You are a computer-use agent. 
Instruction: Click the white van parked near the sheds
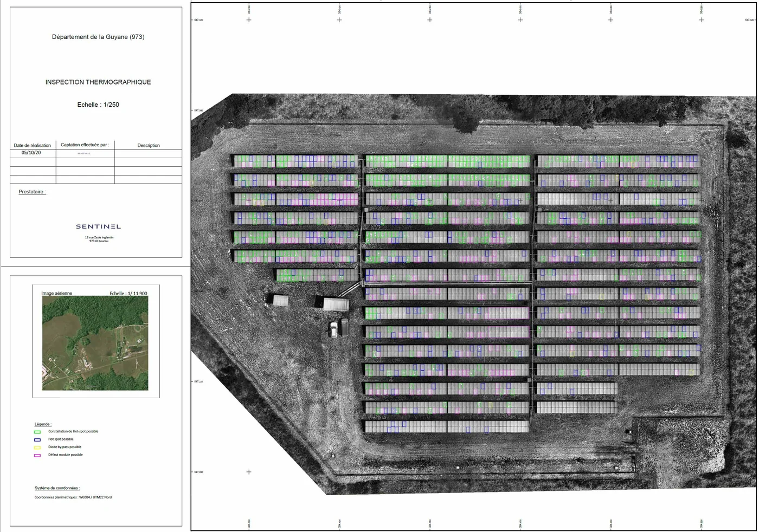334,329
